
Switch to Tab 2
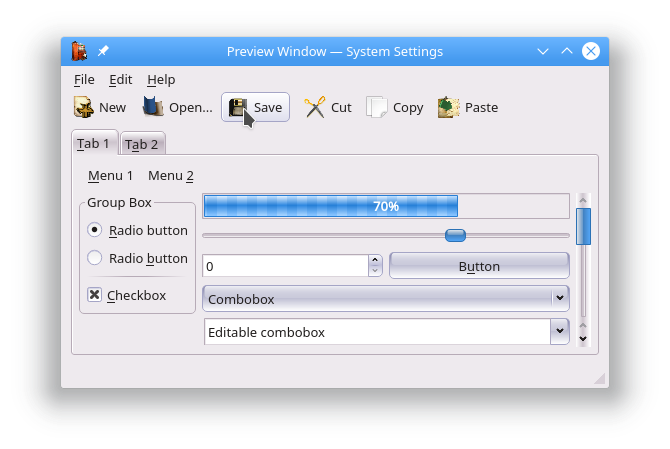tap(142, 144)
